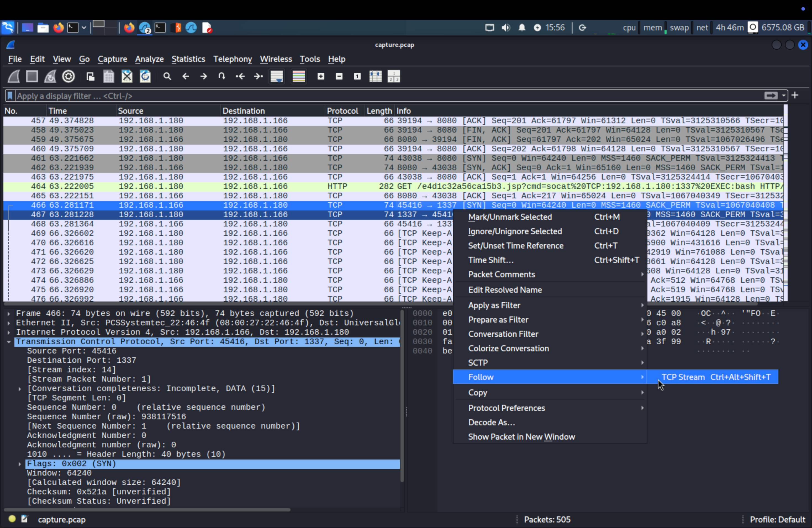Zoom in main window text

click(321, 76)
